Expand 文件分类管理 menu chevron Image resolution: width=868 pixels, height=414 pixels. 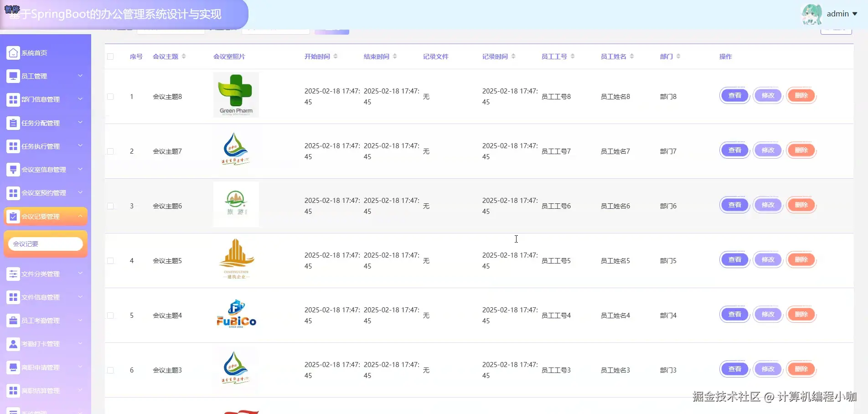[80, 273]
